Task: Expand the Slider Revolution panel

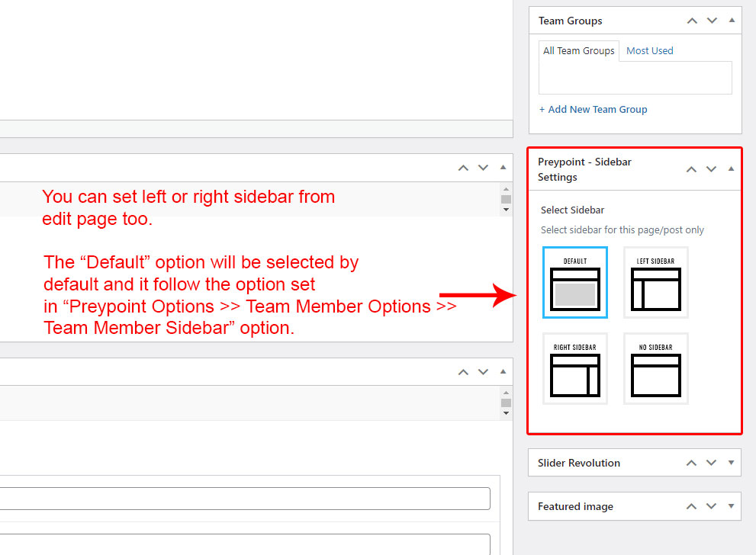Action: pos(732,463)
